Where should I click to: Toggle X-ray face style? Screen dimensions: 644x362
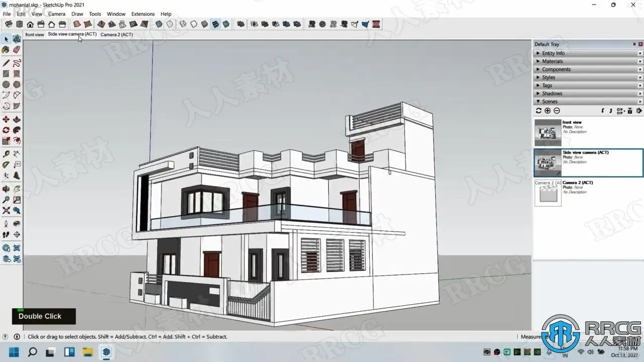[159, 24]
